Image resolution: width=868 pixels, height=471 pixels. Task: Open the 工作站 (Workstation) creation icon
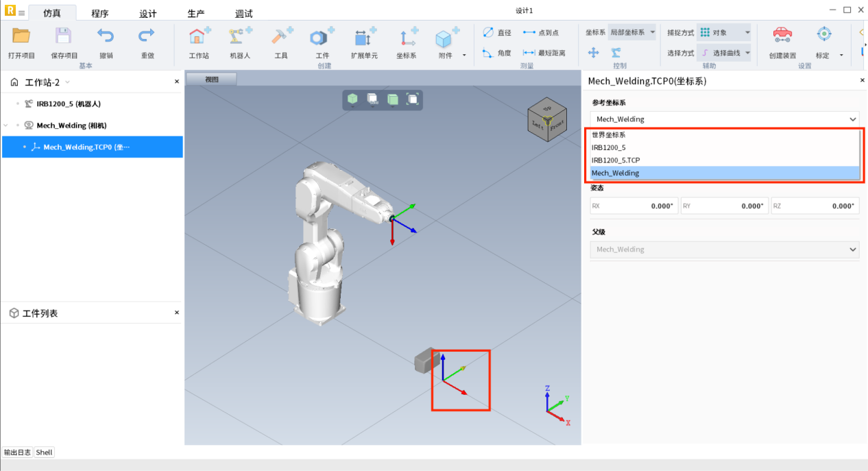pos(199,37)
